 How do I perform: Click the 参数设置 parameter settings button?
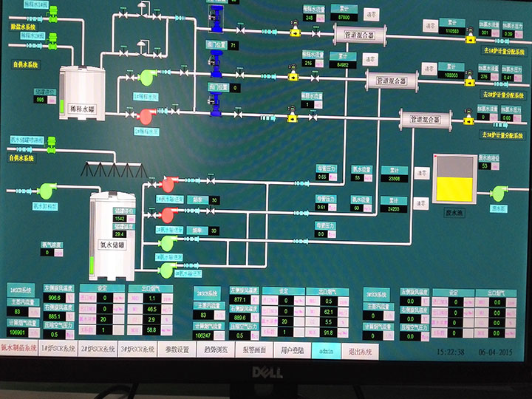click(177, 350)
